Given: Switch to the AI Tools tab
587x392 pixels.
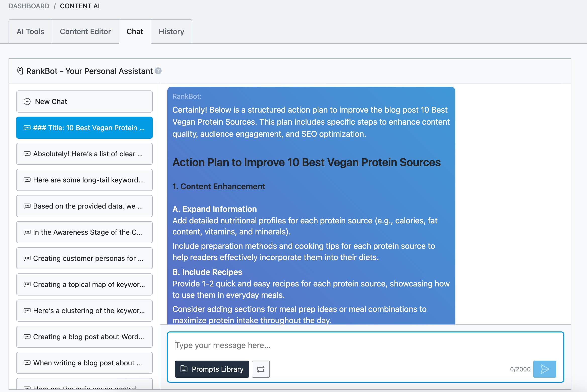Looking at the screenshot, I should click(30, 31).
